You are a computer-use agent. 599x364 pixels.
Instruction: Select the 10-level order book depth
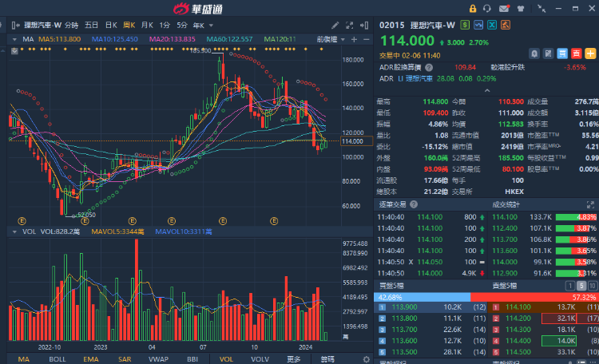click(592, 285)
